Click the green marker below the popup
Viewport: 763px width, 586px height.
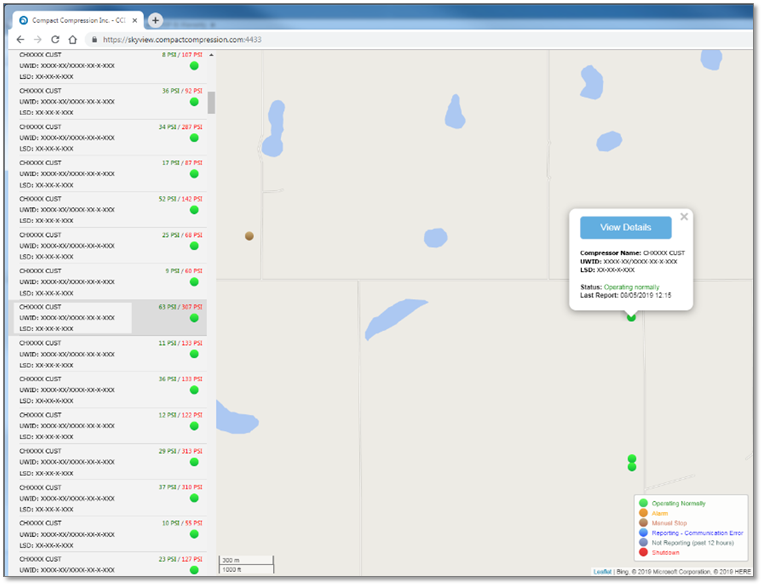tap(631, 318)
